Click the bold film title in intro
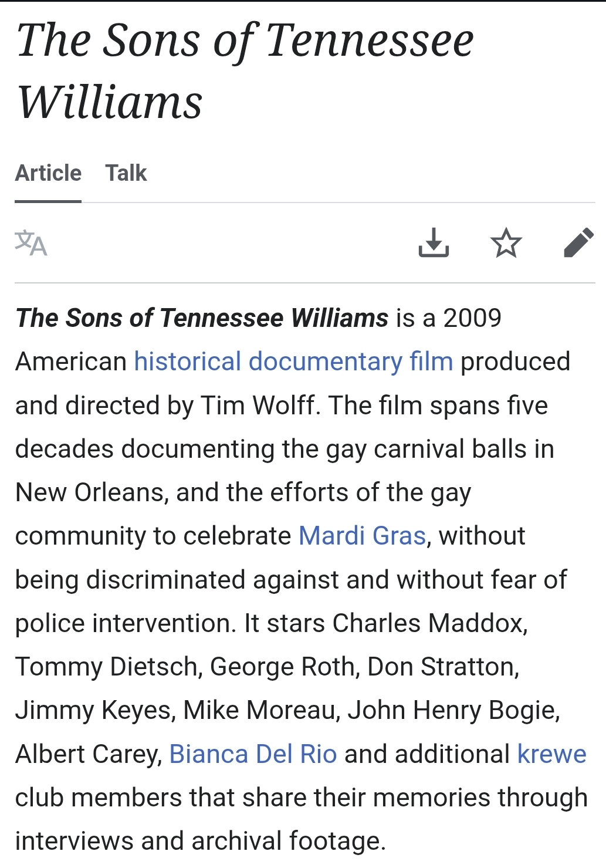Viewport: 606px width, 868px height. point(202,318)
